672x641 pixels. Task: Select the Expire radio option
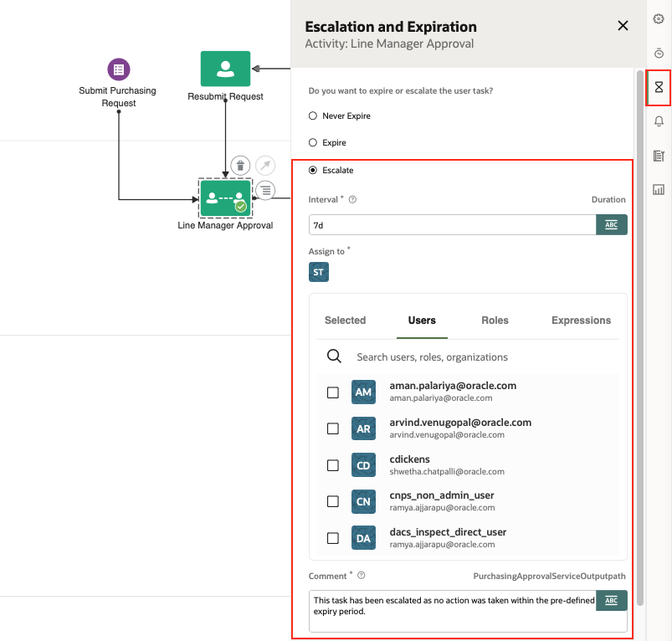coord(313,143)
